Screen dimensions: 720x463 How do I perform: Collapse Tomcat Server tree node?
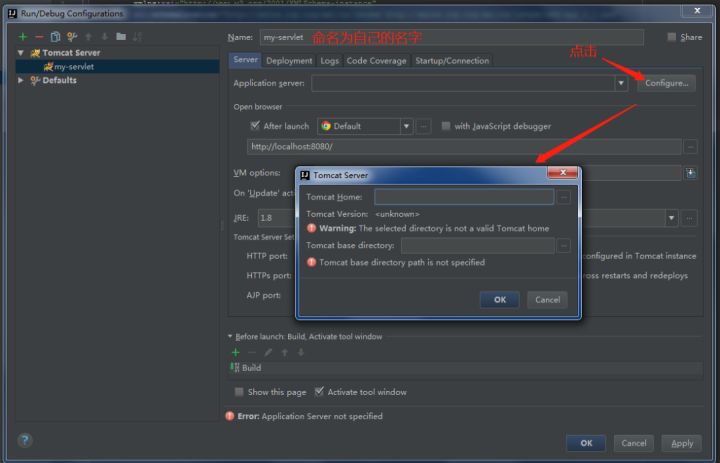pos(21,53)
